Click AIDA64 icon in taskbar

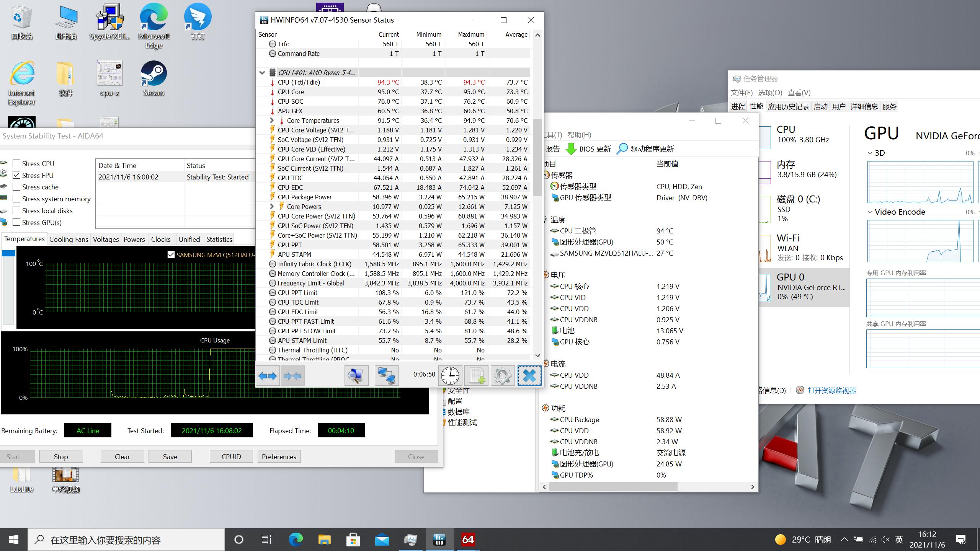pos(468,540)
